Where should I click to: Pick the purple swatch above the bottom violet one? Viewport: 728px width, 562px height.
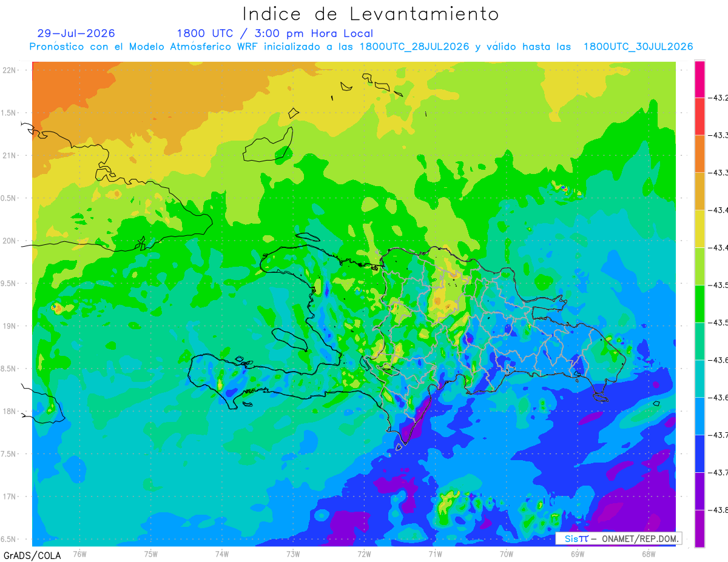tap(699, 490)
